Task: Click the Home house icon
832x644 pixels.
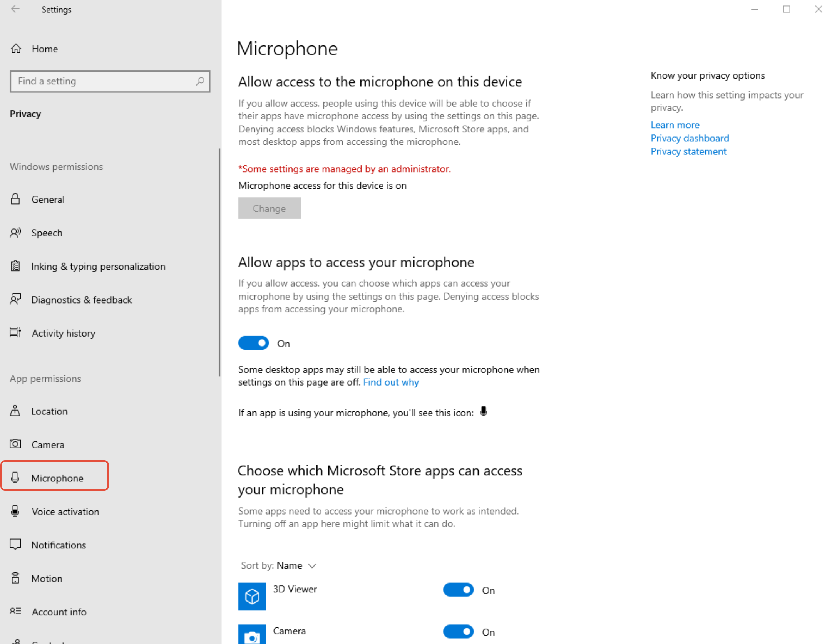Action: pos(16,49)
